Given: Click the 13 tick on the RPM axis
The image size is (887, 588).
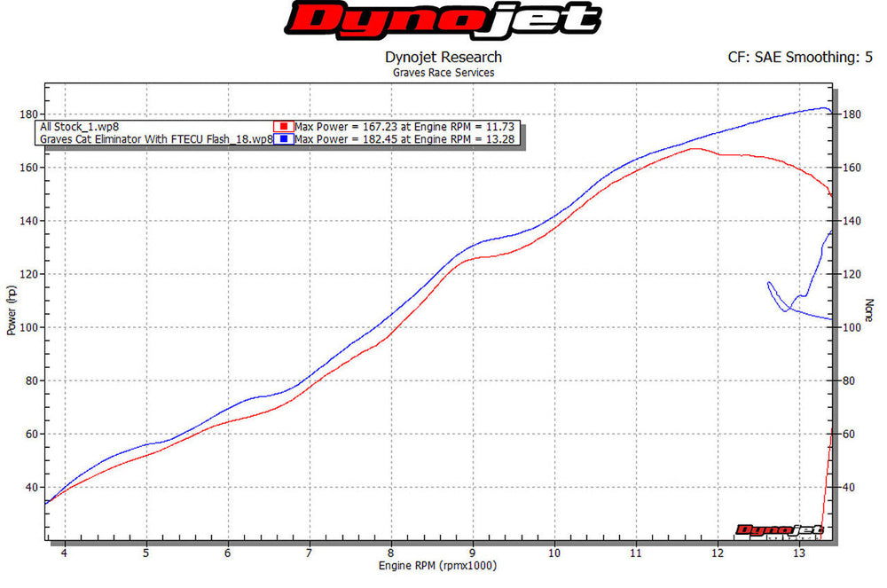Looking at the screenshot, I should [798, 553].
